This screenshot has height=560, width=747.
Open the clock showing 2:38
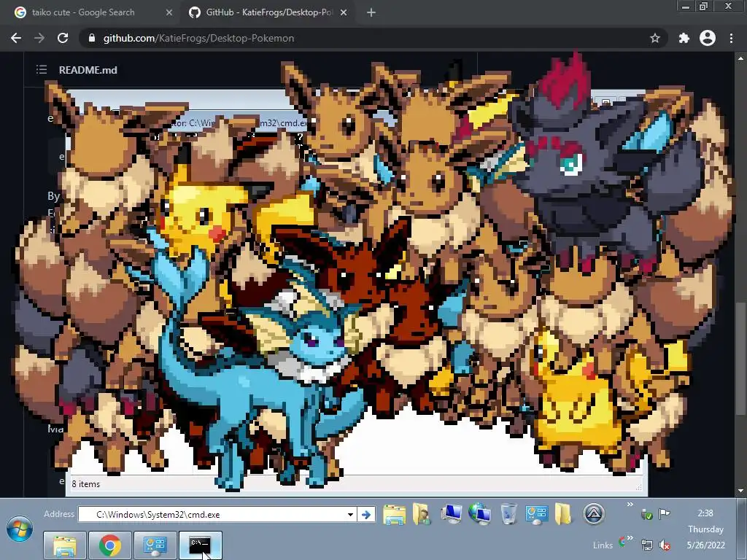[705, 513]
